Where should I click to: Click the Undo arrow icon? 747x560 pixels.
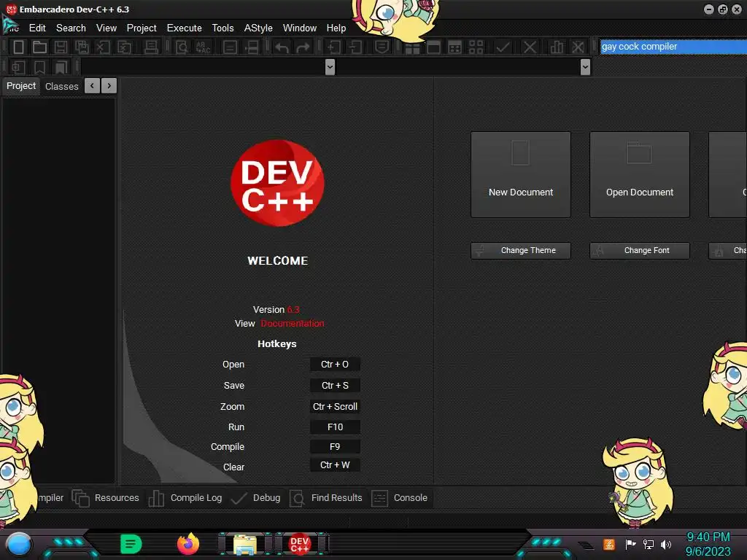pyautogui.click(x=282, y=47)
